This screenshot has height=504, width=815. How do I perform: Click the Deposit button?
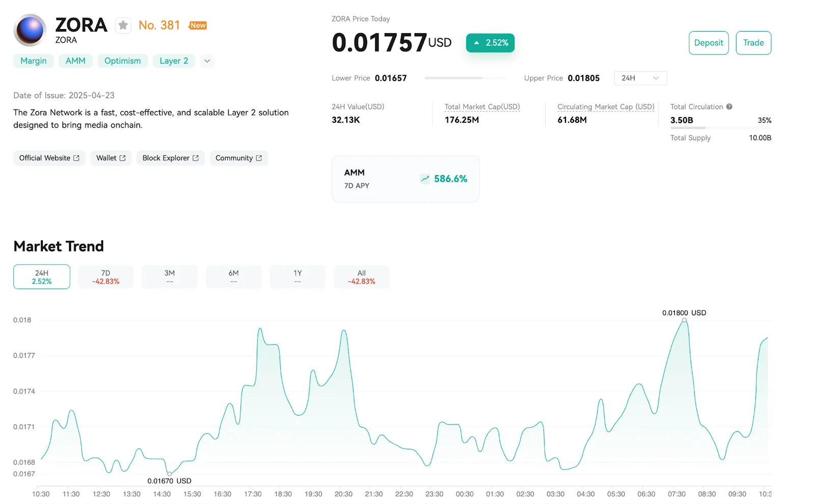709,43
